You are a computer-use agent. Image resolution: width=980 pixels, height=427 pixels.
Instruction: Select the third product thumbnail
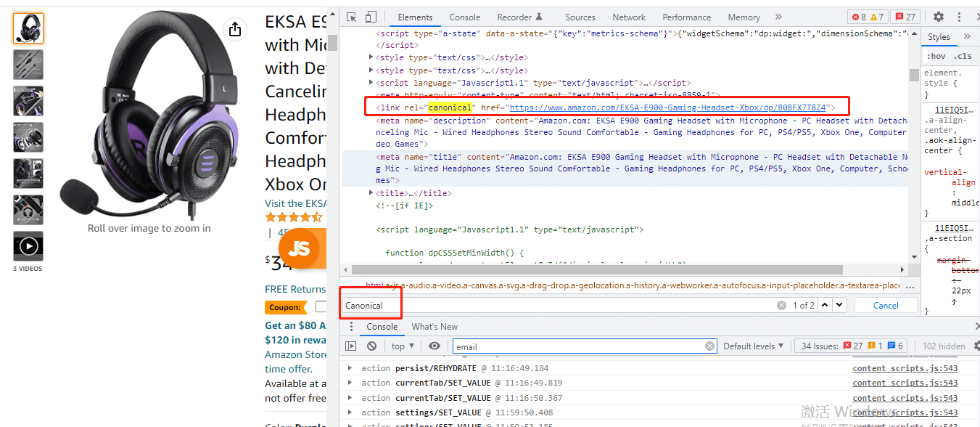point(28,101)
